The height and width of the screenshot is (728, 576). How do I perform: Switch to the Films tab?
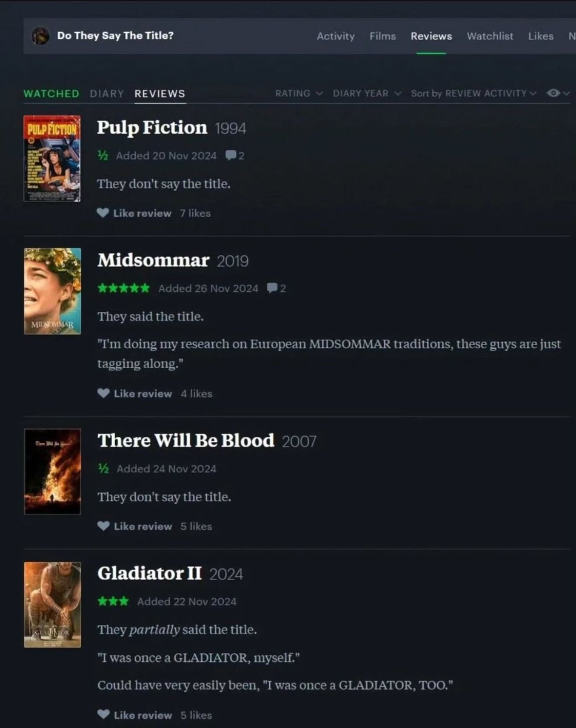click(383, 36)
